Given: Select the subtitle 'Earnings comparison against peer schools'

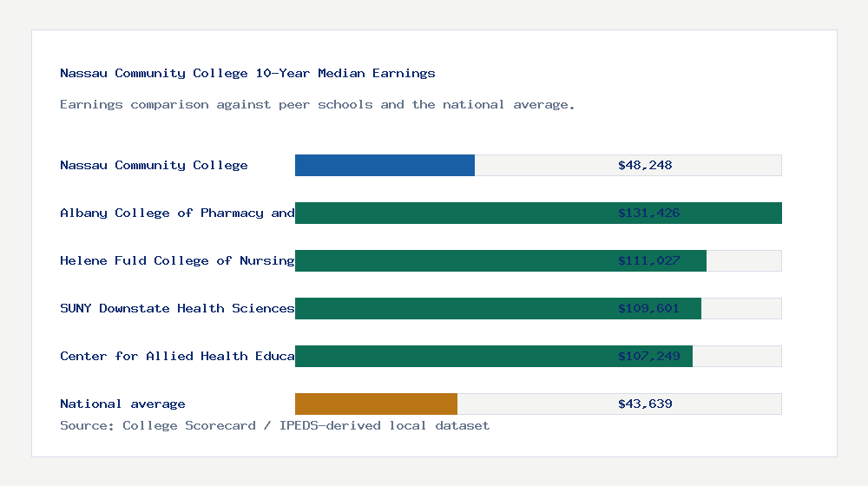Looking at the screenshot, I should pyautogui.click(x=317, y=105).
